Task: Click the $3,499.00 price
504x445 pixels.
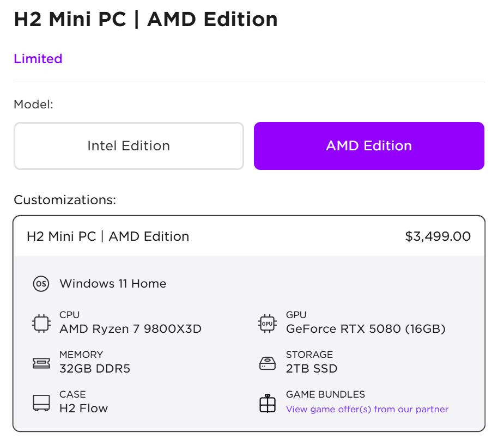Action: click(438, 236)
